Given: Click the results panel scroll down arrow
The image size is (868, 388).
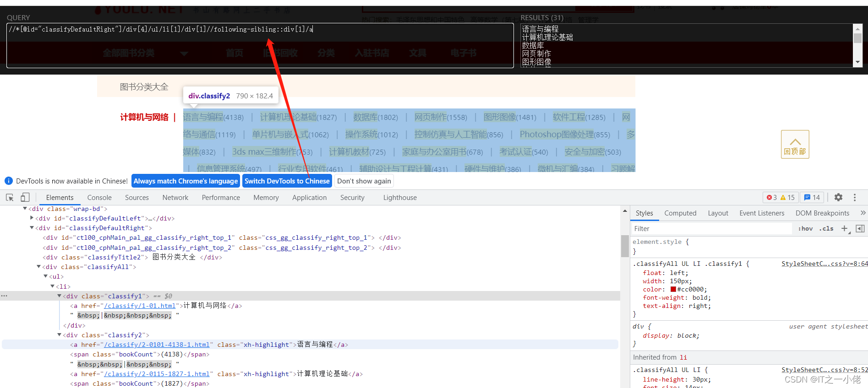Looking at the screenshot, I should click(858, 62).
